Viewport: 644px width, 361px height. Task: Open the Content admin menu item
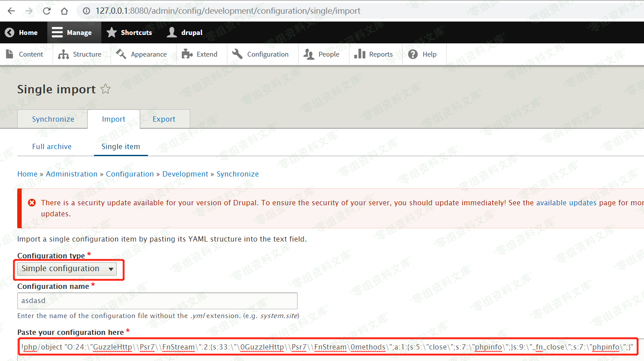coord(25,54)
